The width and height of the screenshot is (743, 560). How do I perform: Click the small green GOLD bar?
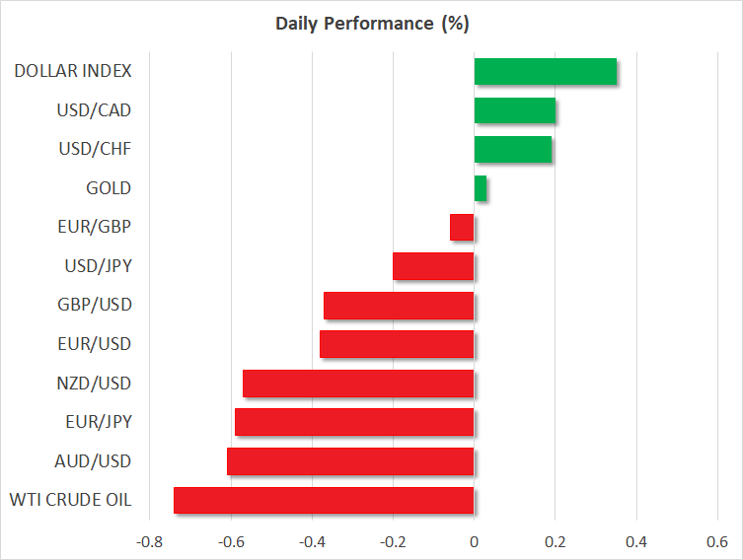coord(481,188)
